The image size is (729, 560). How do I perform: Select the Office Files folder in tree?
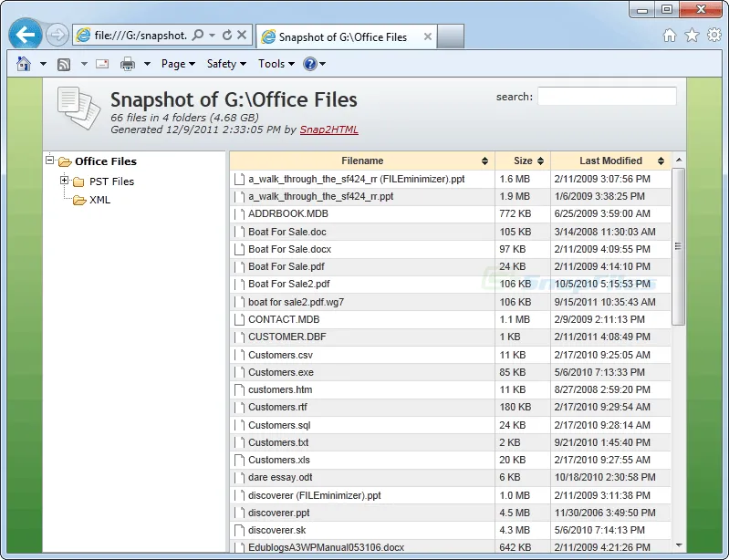(106, 161)
